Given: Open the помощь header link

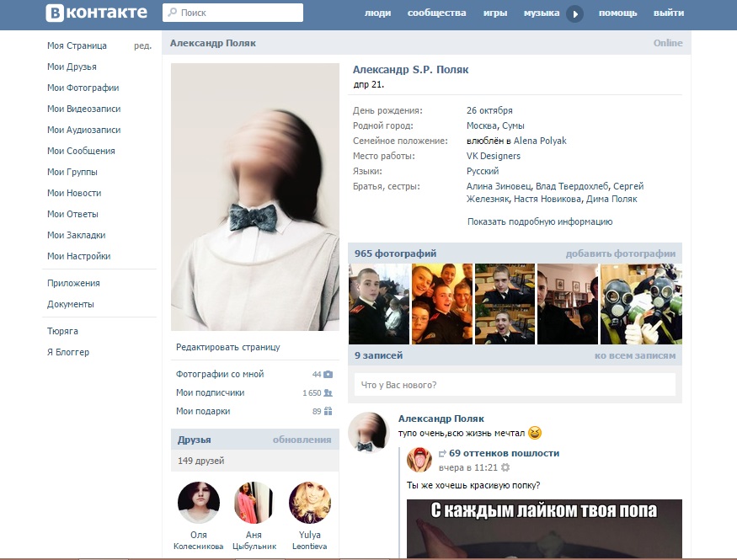Looking at the screenshot, I should pos(617,13).
